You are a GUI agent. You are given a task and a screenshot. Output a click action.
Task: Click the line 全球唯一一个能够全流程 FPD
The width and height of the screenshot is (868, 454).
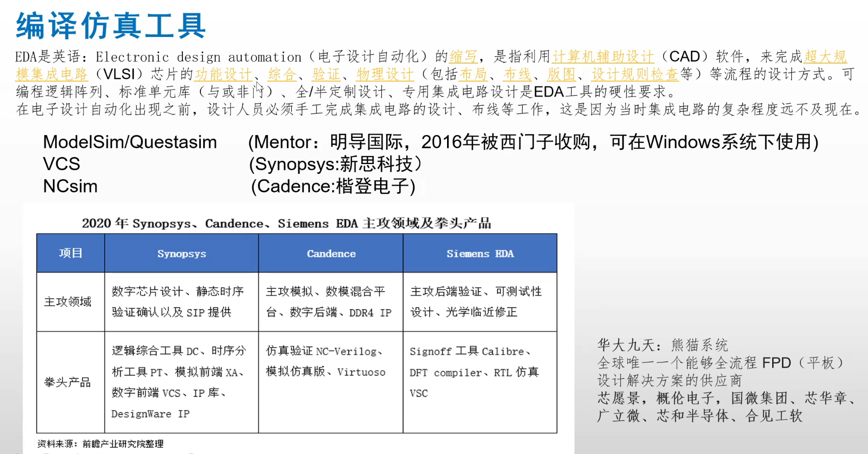tap(722, 363)
